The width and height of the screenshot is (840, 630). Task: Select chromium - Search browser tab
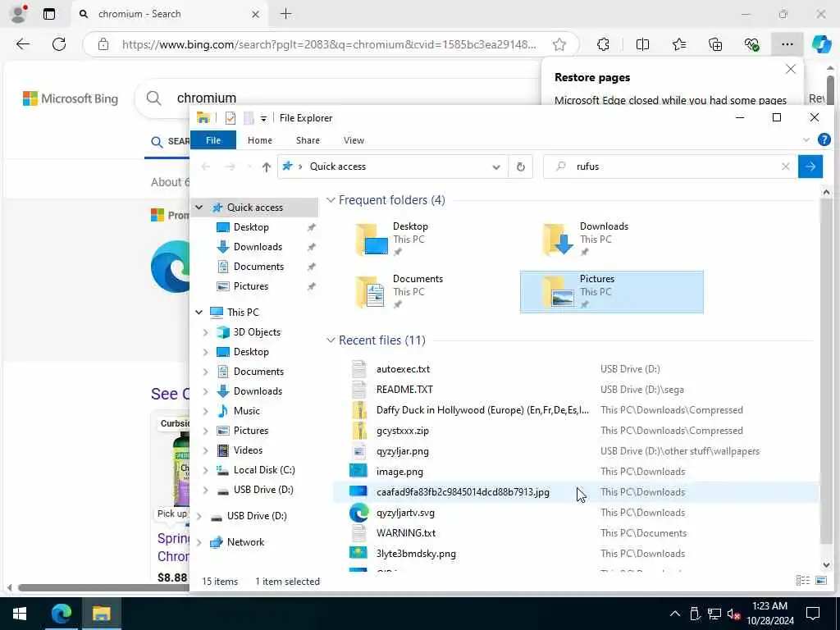pyautogui.click(x=169, y=14)
